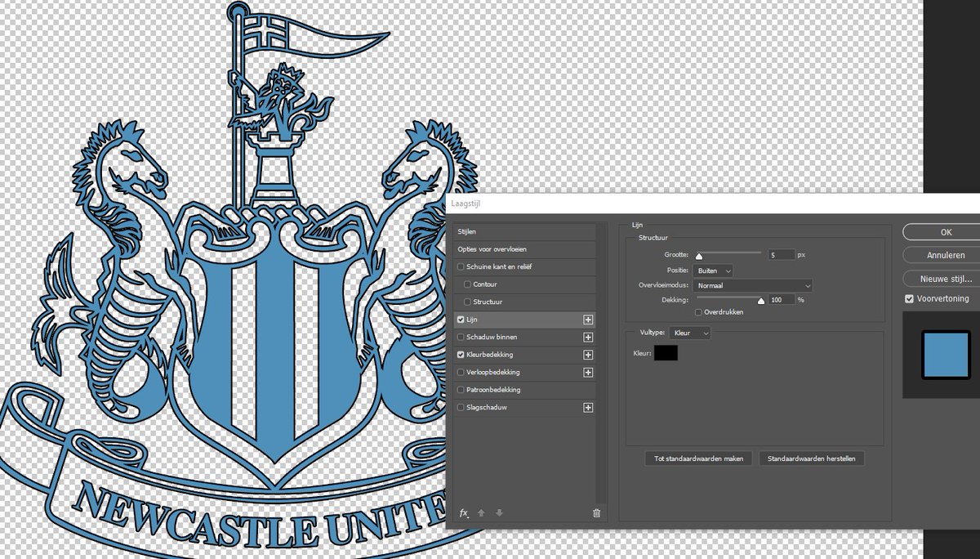Confirm dialog with OK button
Viewport: 980px width, 559px height.
tap(946, 232)
